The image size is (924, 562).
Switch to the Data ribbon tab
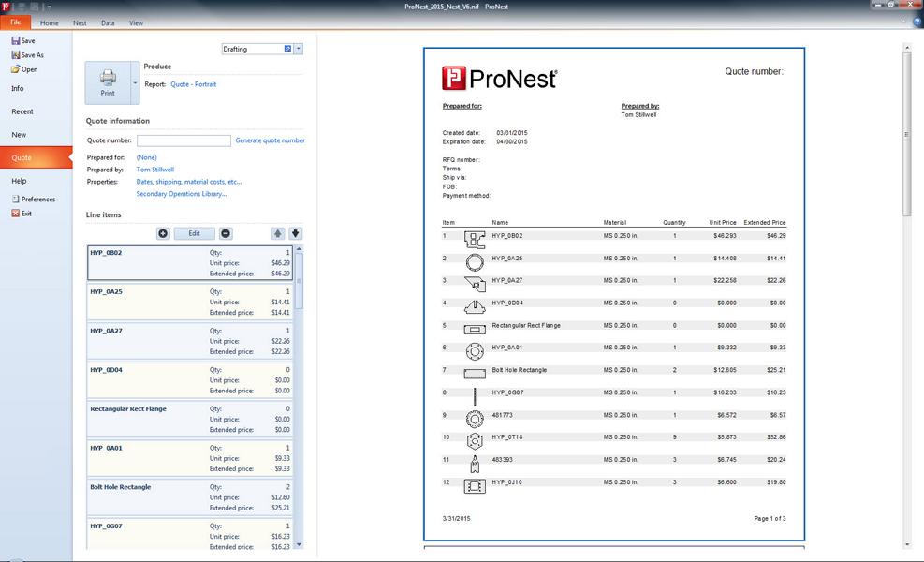108,23
